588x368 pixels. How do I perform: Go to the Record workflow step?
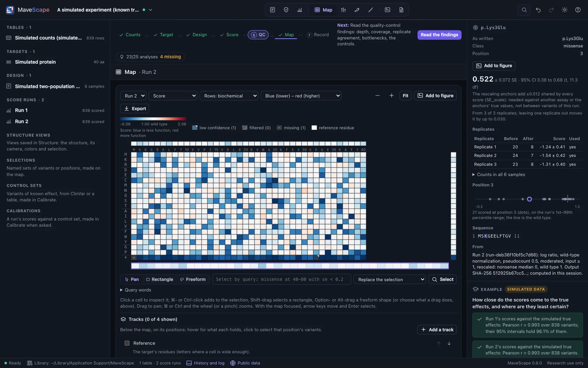[x=318, y=35]
